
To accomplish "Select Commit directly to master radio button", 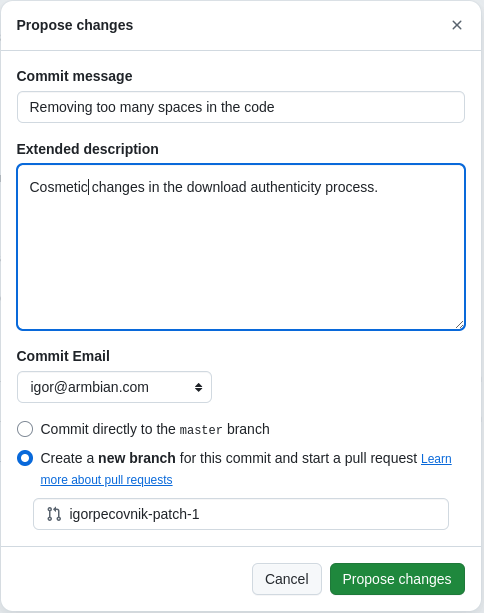I will tap(25, 429).
